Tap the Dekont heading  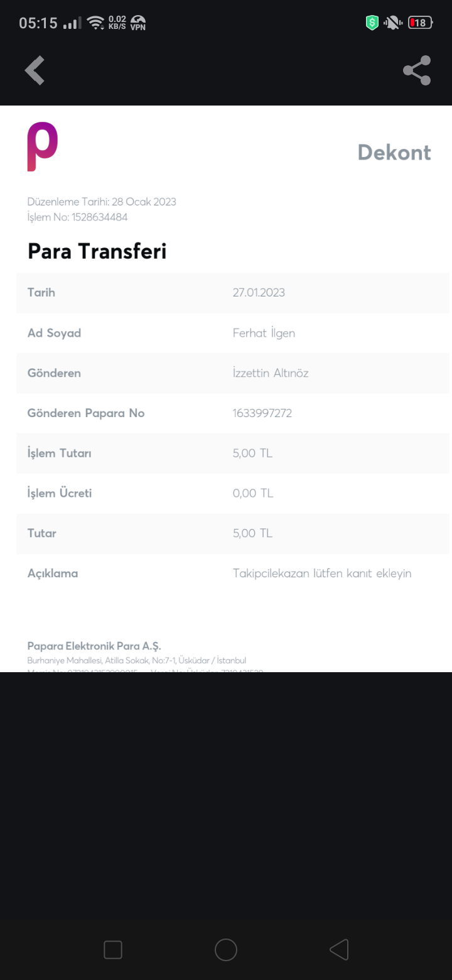tap(394, 153)
